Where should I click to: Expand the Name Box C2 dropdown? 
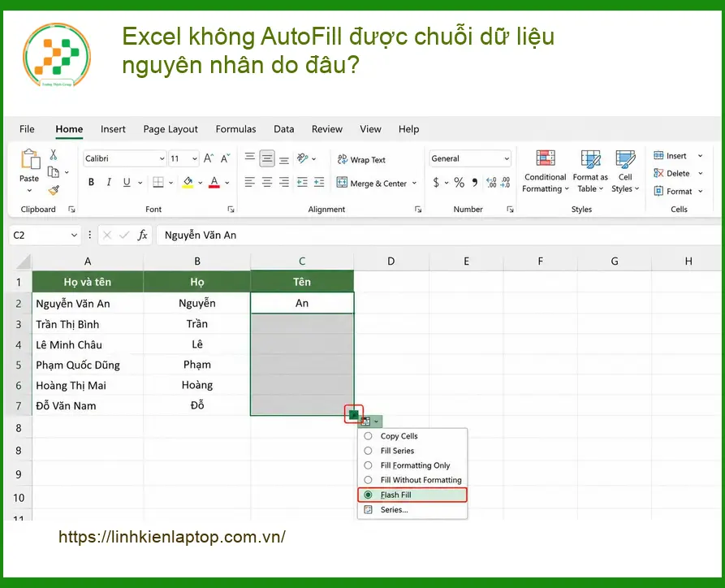pyautogui.click(x=74, y=235)
